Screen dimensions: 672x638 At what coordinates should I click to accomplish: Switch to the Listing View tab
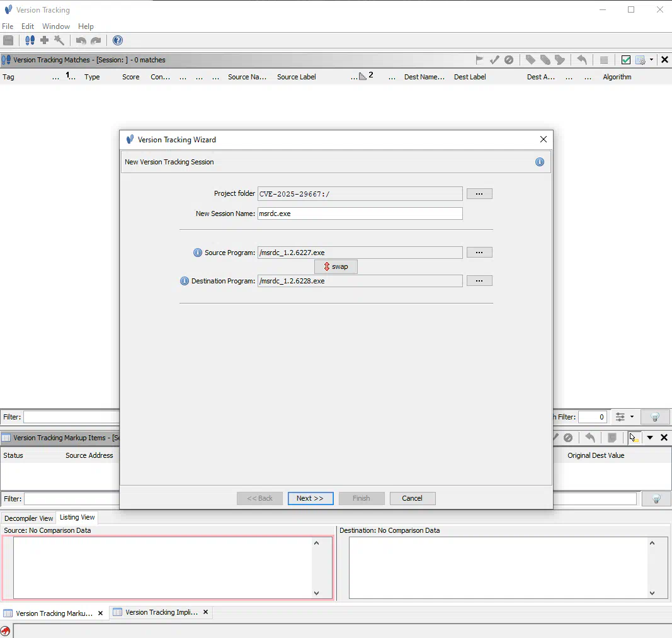click(77, 518)
